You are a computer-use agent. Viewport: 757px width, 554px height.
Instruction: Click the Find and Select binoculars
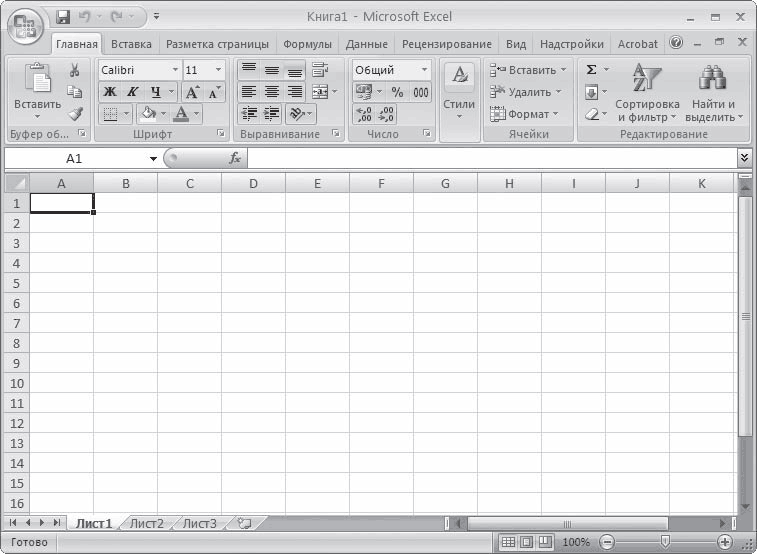click(713, 93)
